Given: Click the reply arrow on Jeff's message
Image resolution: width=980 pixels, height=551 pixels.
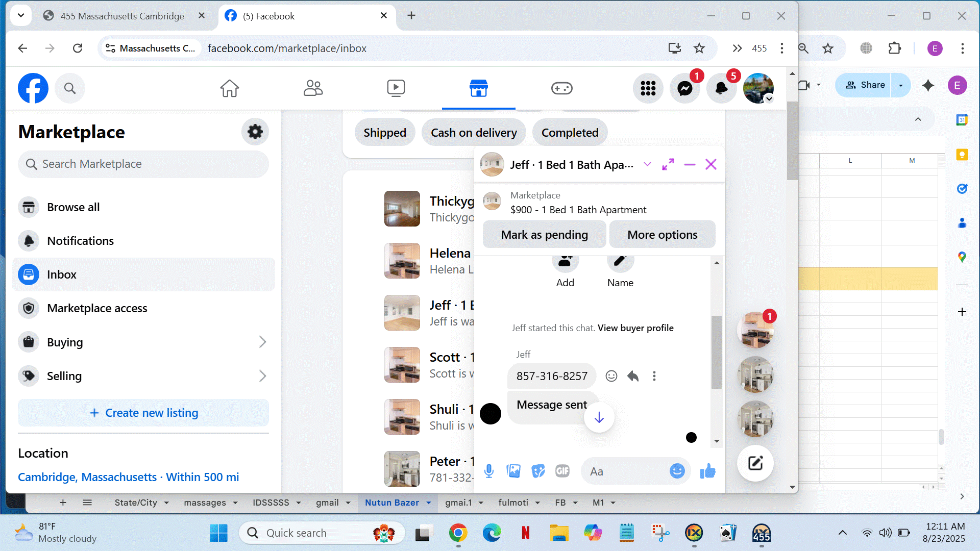Looking at the screenshot, I should pos(633,376).
